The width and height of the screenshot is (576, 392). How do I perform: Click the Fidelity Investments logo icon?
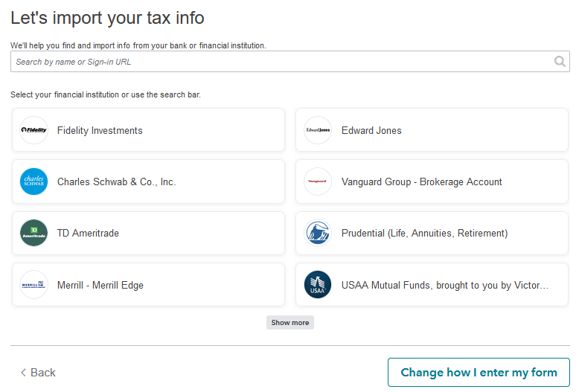(33, 130)
